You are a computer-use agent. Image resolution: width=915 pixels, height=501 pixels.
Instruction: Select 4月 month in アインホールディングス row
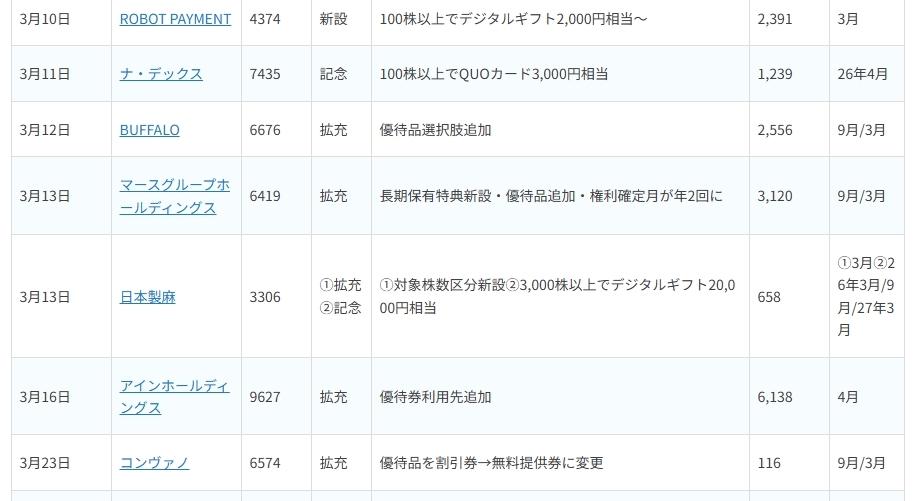[x=848, y=397]
